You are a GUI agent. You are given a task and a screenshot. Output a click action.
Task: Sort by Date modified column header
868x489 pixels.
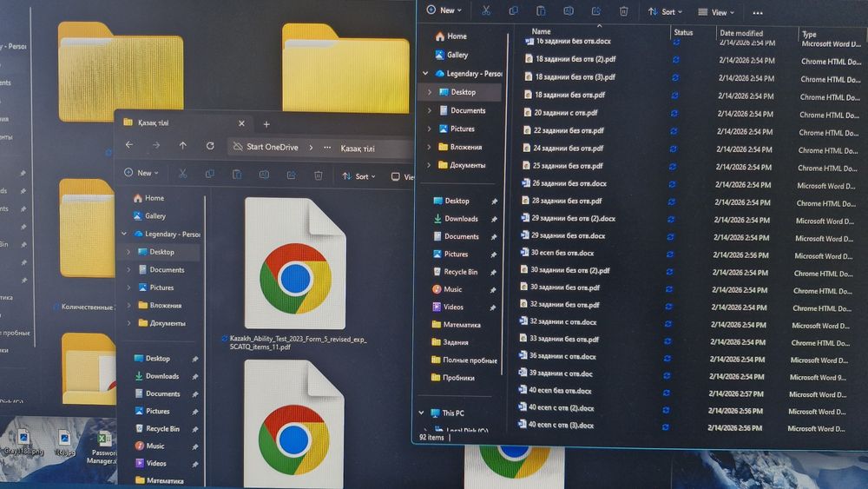(x=741, y=33)
